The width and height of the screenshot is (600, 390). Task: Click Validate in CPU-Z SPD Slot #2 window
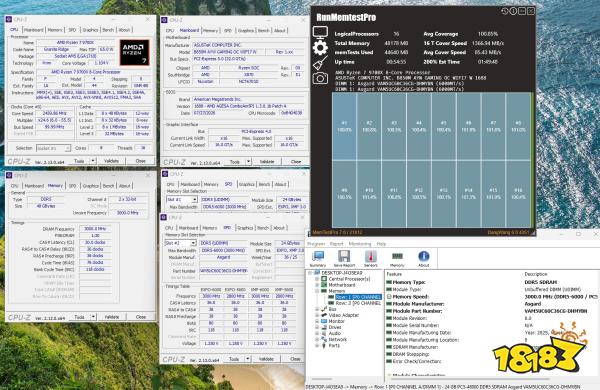(266, 359)
